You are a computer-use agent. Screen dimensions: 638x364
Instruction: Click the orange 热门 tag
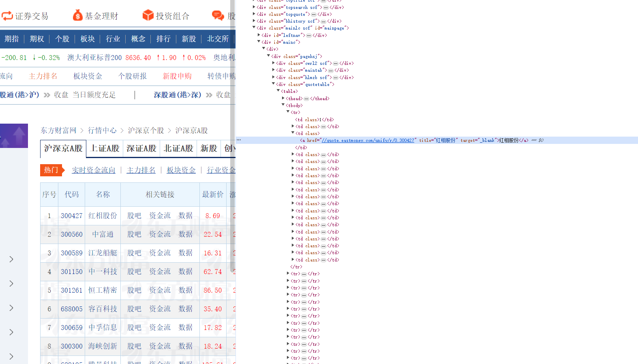(x=52, y=170)
